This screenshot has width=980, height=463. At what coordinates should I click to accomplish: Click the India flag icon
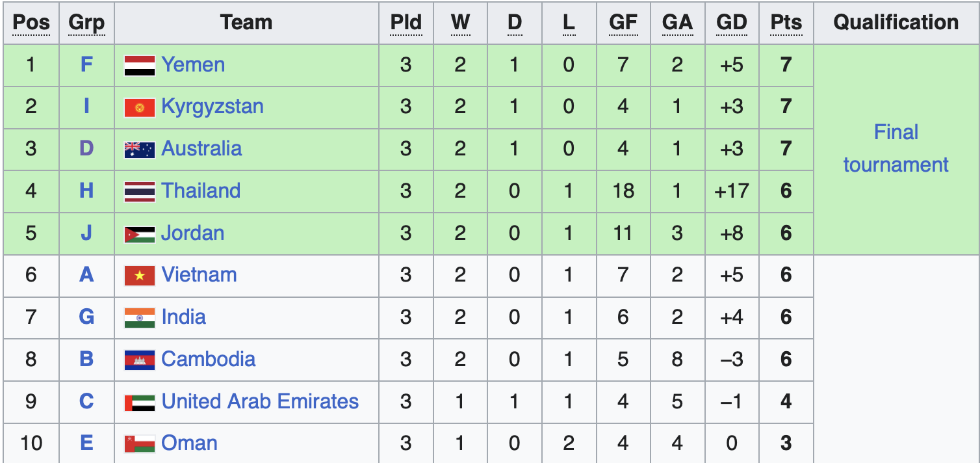pos(139,318)
